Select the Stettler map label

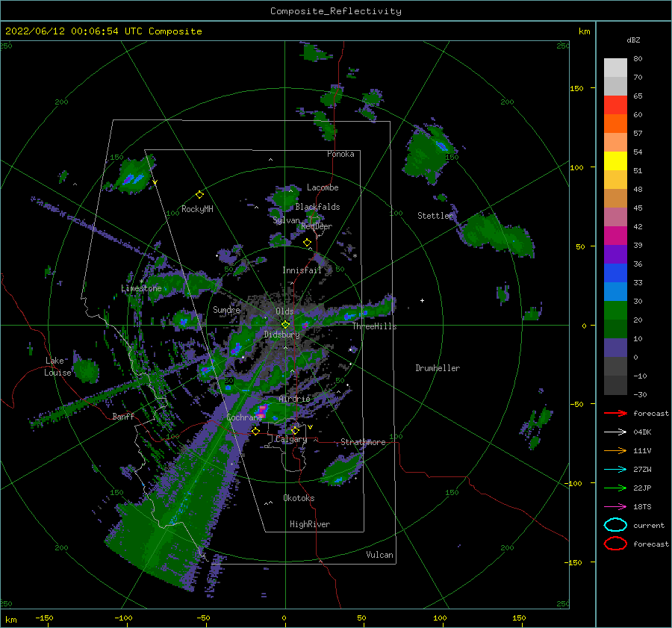435,216
